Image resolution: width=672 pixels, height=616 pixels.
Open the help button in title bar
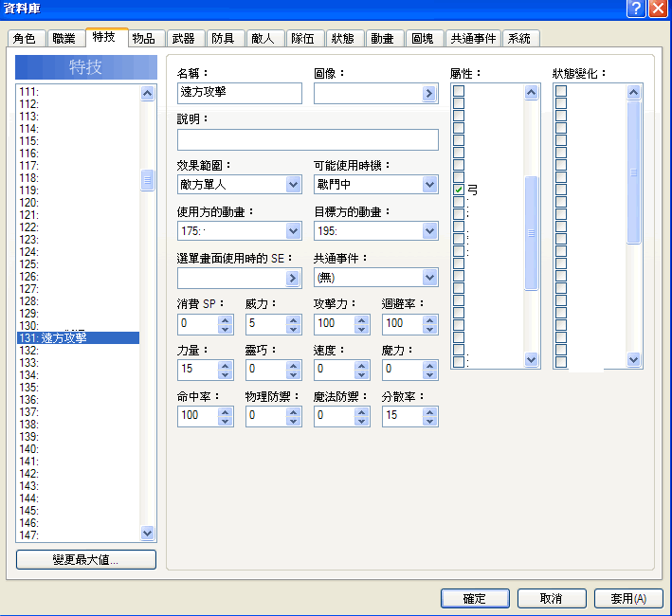point(636,9)
